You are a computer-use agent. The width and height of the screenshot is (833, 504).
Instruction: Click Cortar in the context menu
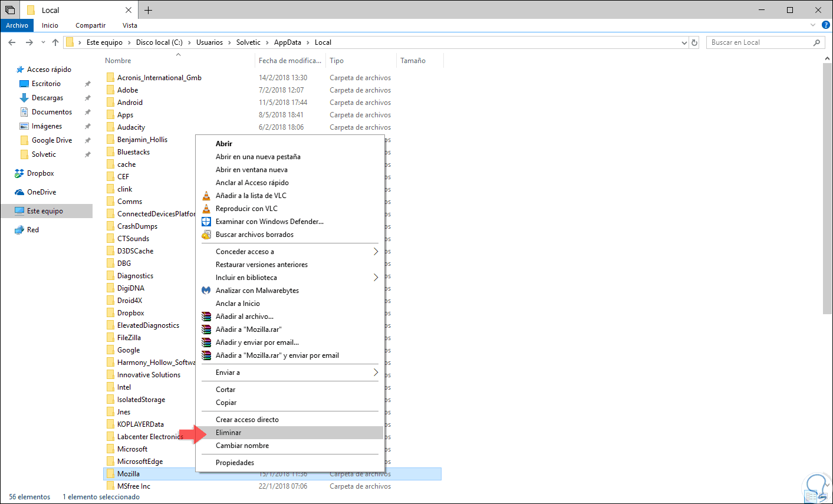click(x=289, y=390)
